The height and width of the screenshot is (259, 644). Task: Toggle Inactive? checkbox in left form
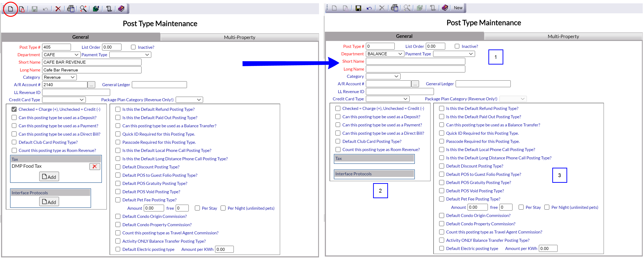pyautogui.click(x=133, y=47)
